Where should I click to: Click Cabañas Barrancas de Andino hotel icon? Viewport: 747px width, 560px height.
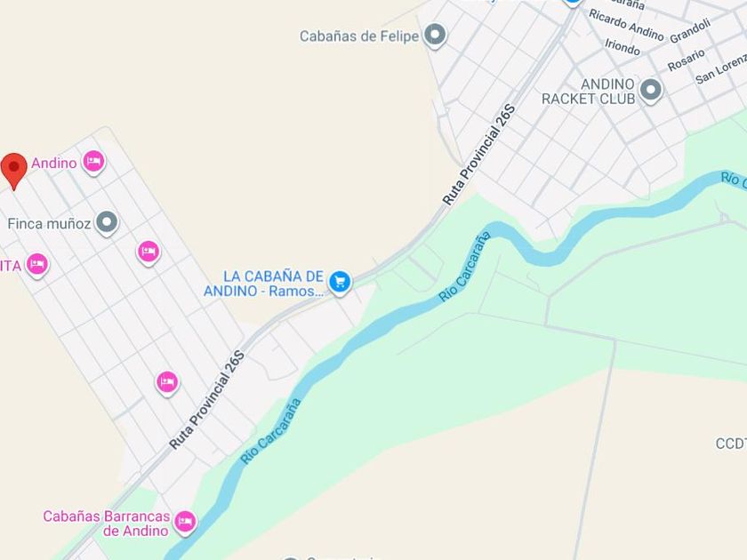click(x=185, y=523)
